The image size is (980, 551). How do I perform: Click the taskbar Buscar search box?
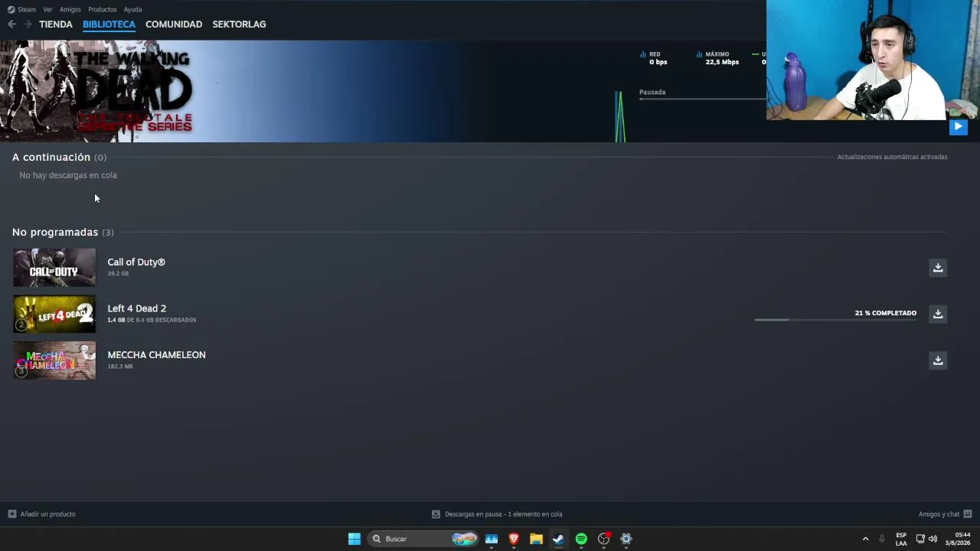tap(423, 539)
